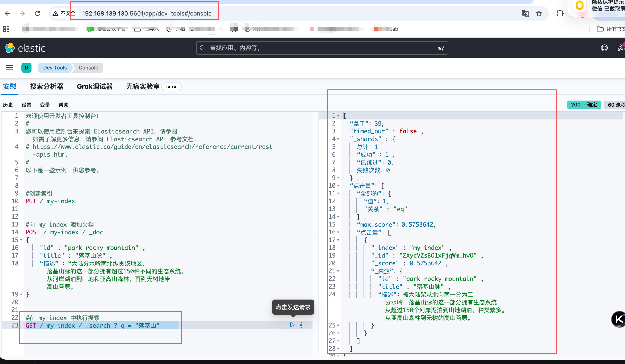Image resolution: width=625 pixels, height=364 pixels.
Task: Click the send request play icon
Action: [x=292, y=325]
